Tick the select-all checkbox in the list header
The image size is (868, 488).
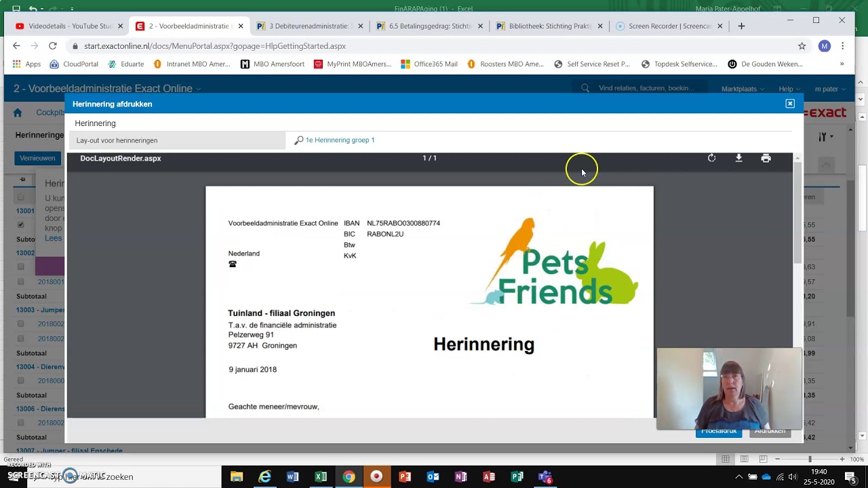coord(20,197)
